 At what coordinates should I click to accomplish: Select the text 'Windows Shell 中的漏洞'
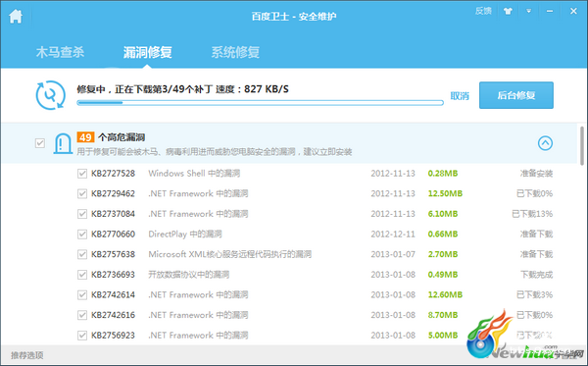[x=194, y=174]
